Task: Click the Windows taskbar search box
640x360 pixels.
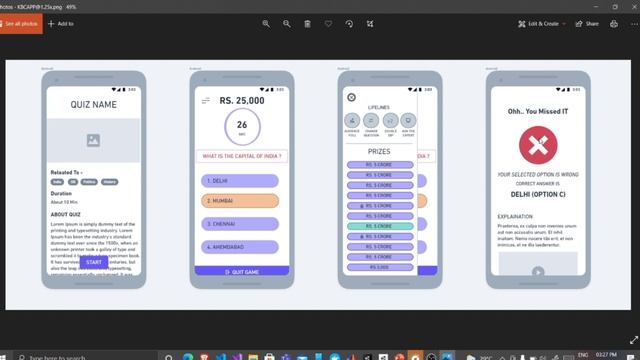Action: (x=86, y=357)
